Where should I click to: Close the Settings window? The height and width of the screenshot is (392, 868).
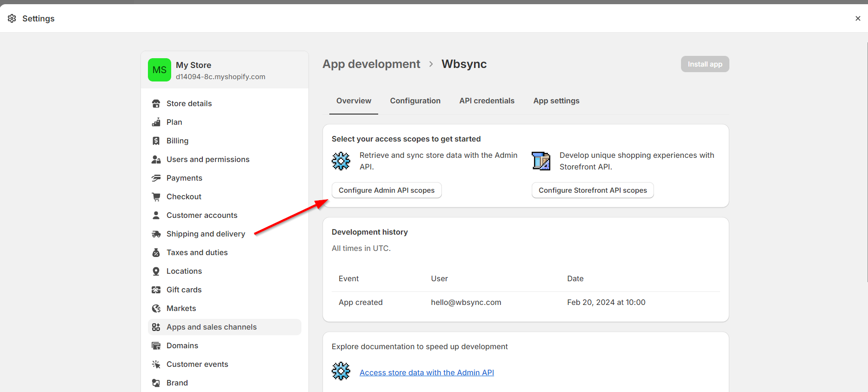click(857, 19)
